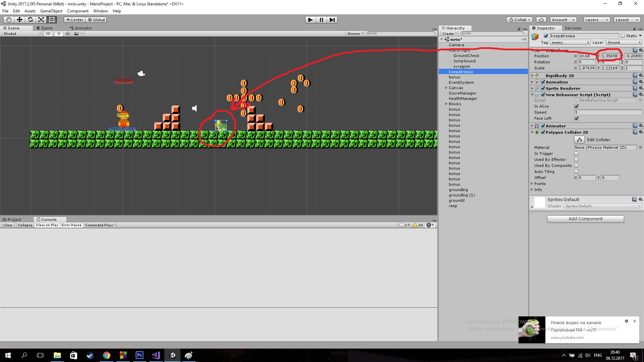The width and height of the screenshot is (644, 362).
Task: Select the Hand tool in toolbar
Action: pos(8,20)
